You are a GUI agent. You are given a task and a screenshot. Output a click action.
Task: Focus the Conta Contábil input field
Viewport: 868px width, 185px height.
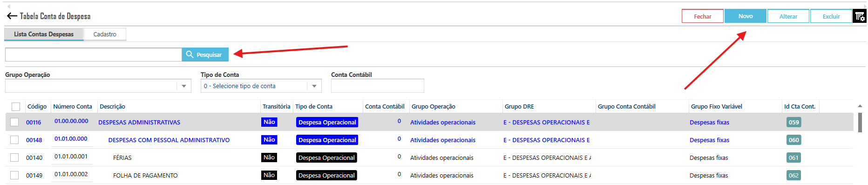[378, 86]
